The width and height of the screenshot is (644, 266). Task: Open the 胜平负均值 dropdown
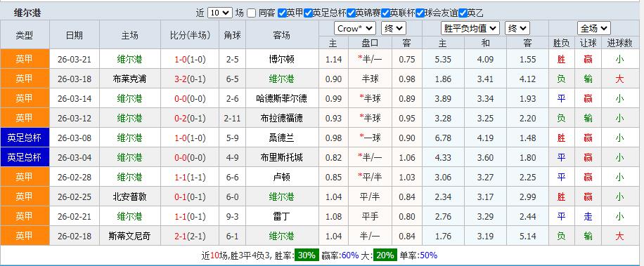click(x=470, y=29)
